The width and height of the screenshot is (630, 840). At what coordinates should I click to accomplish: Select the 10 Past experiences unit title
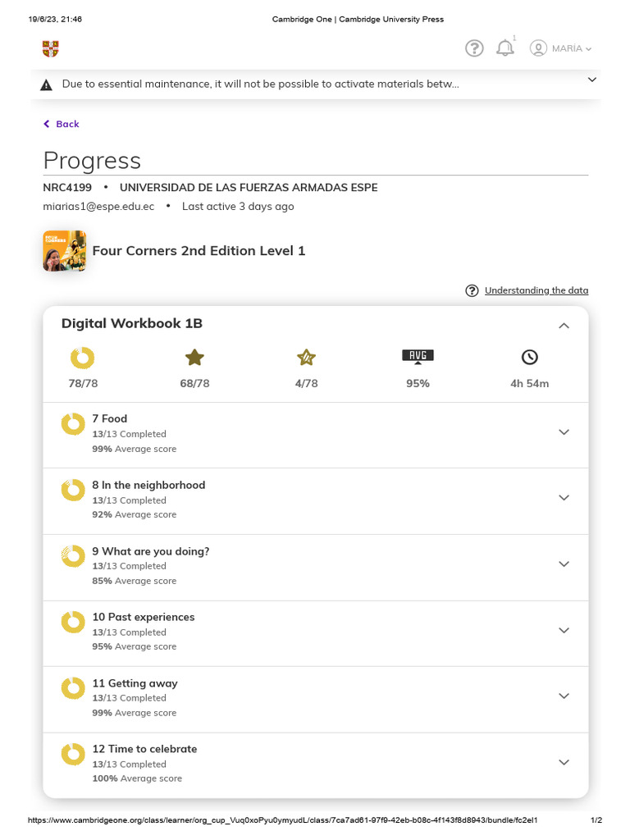pyautogui.click(x=143, y=617)
